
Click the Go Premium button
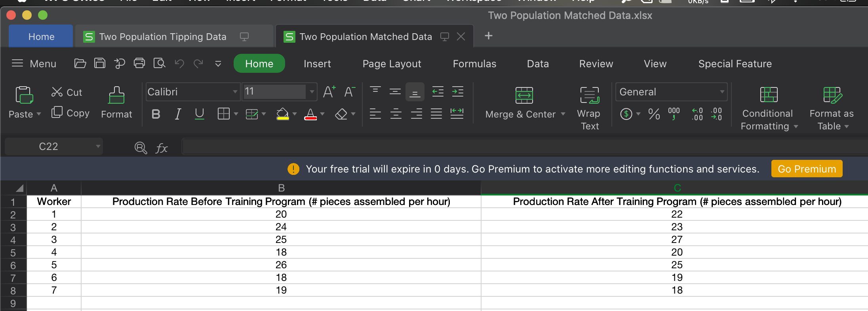[x=807, y=169]
